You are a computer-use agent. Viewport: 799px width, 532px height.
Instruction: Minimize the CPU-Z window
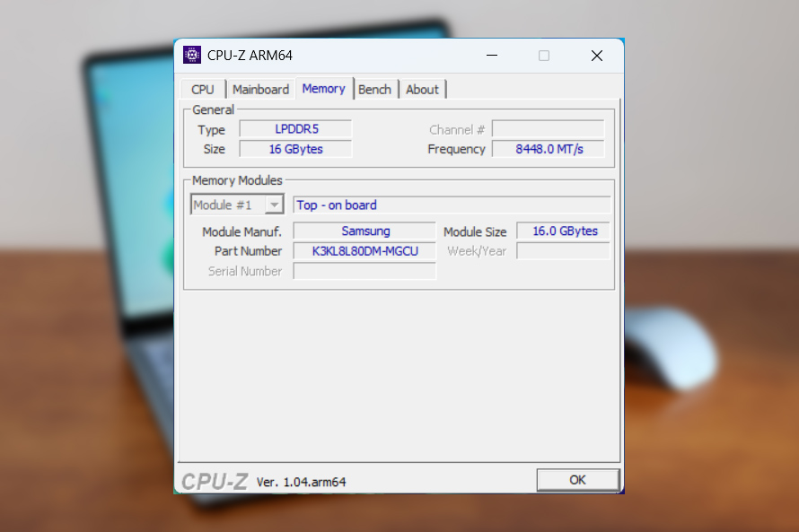click(x=492, y=56)
